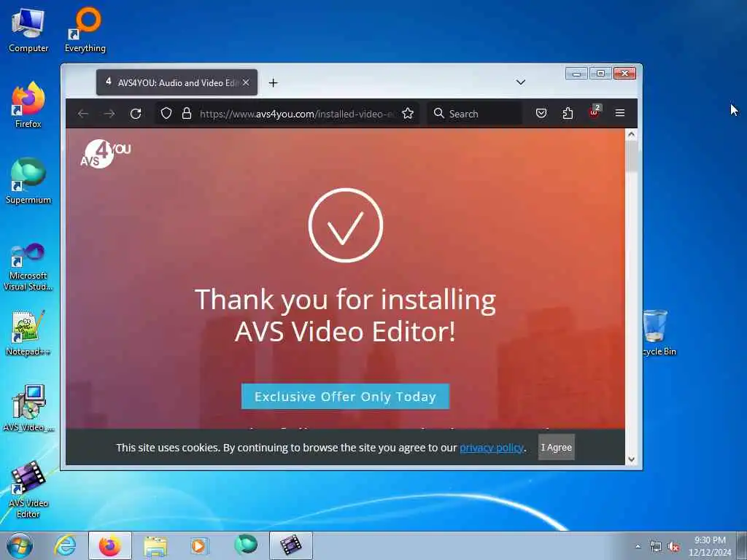
Task: Reload the page with the refresh icon
Action: [x=136, y=113]
